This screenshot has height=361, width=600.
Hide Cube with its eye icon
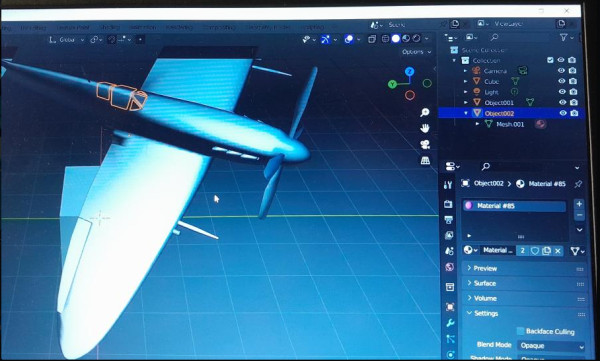click(x=561, y=81)
